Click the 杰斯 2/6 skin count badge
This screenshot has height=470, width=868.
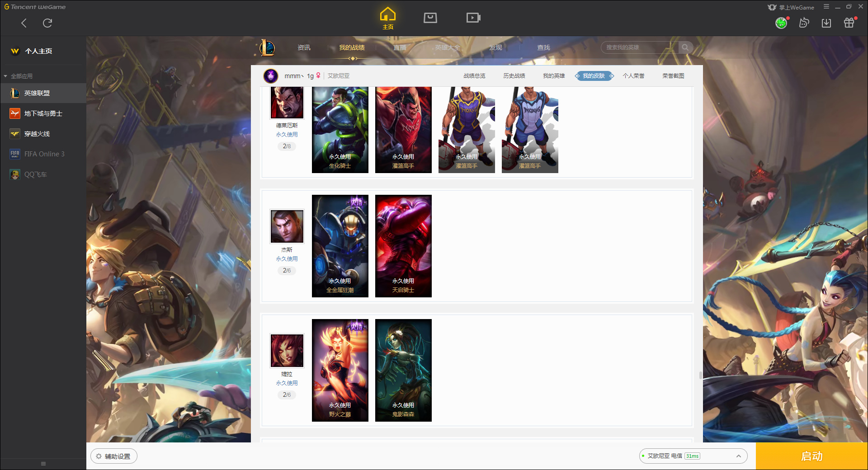[287, 271]
